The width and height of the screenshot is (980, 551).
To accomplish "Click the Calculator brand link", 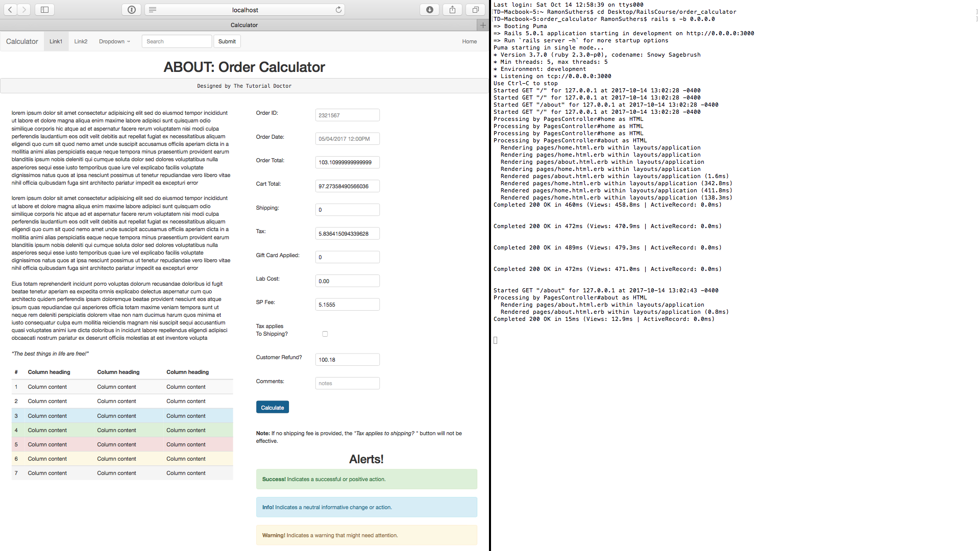I will click(x=22, y=41).
